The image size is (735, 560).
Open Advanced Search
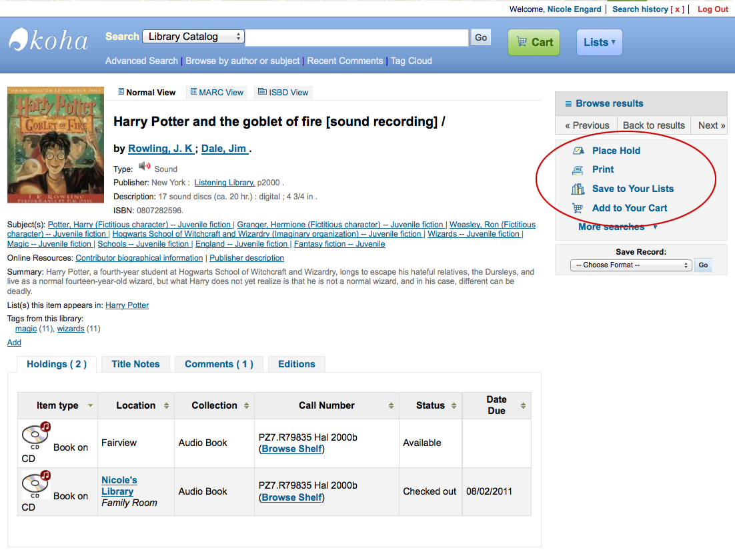[x=141, y=61]
